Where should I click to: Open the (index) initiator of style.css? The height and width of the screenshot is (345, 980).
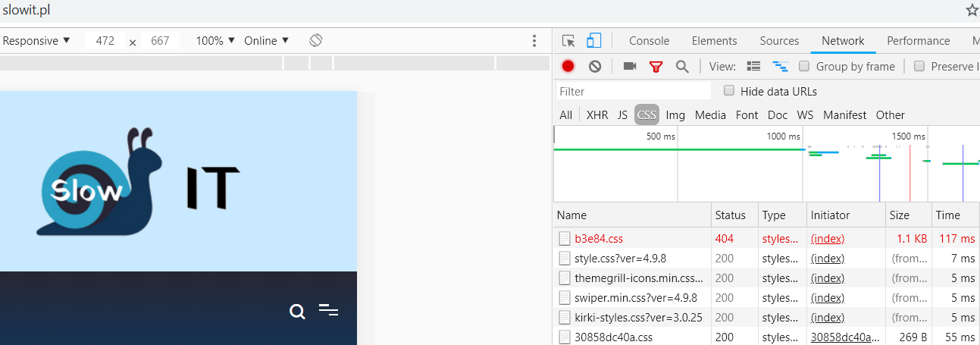pos(828,258)
